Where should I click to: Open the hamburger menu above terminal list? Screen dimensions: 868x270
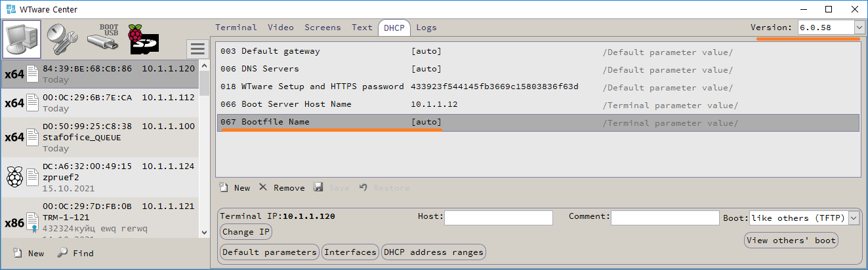197,48
